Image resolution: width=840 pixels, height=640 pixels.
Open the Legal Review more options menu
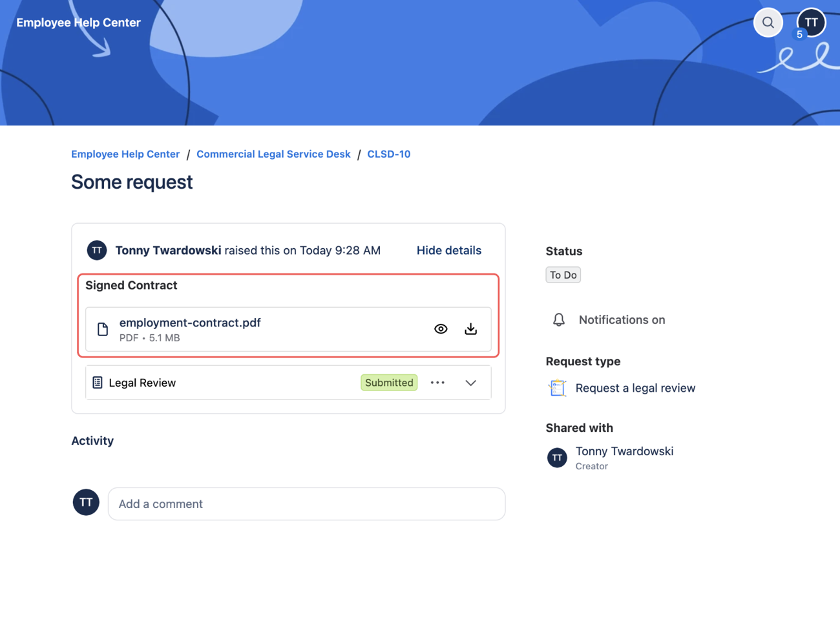tap(437, 383)
